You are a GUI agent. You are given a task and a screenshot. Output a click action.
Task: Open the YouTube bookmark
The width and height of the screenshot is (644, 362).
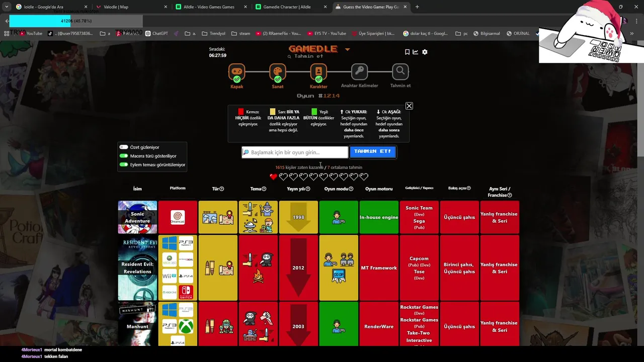coord(30,34)
